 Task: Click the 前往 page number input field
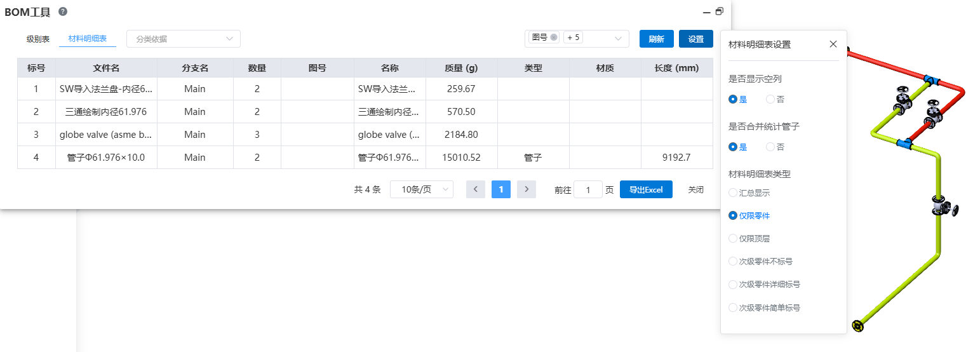point(588,190)
